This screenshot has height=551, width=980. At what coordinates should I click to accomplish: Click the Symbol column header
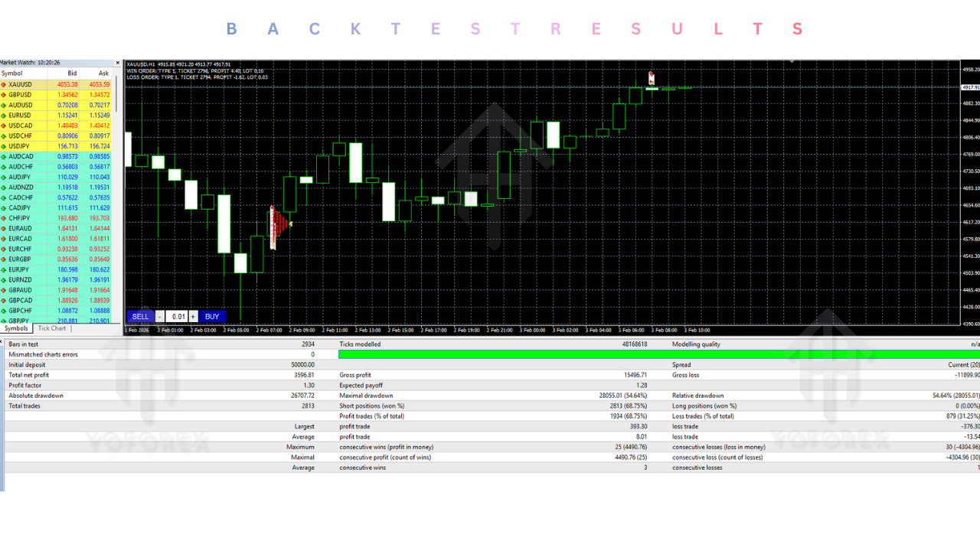click(x=11, y=73)
